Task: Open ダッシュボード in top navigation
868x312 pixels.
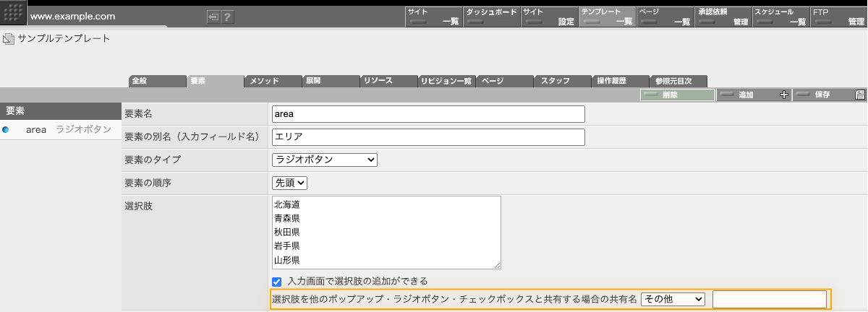Action: [491, 17]
